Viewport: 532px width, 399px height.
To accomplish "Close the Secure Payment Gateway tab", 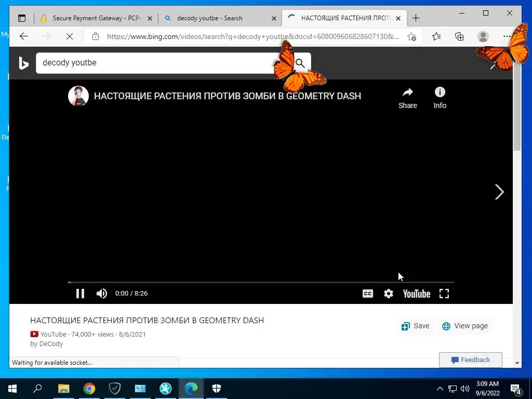I will point(150,18).
